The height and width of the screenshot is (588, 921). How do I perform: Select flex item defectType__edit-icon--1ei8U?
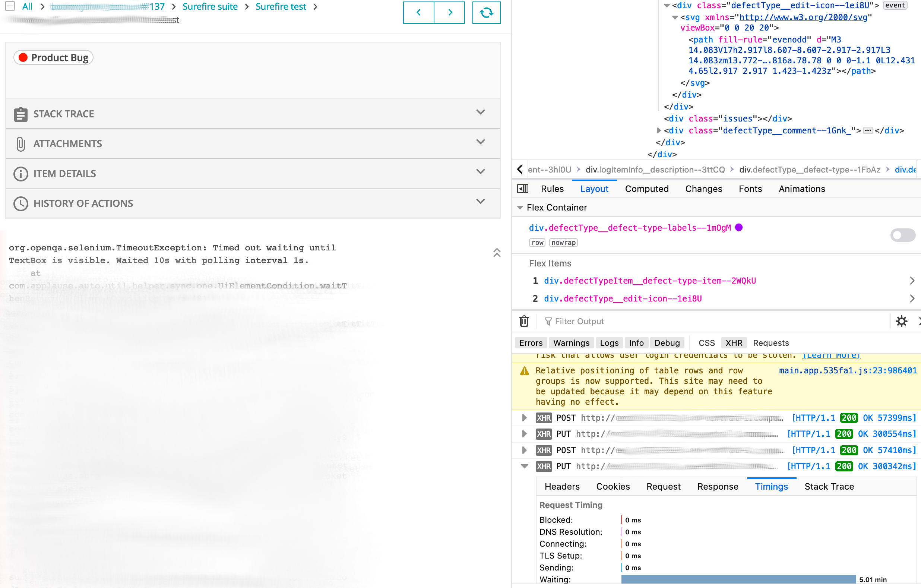[x=622, y=299]
